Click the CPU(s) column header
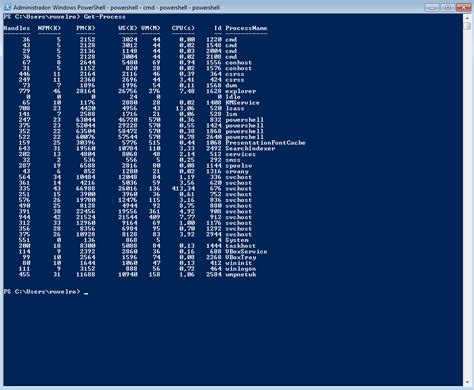 click(183, 28)
